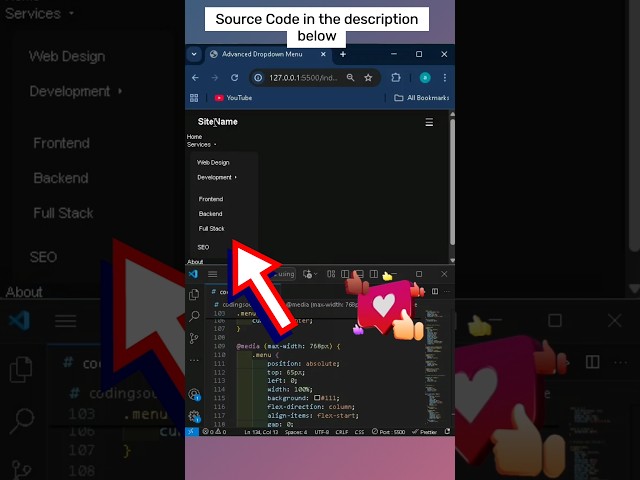Expand the Services dropdown

pos(201,144)
